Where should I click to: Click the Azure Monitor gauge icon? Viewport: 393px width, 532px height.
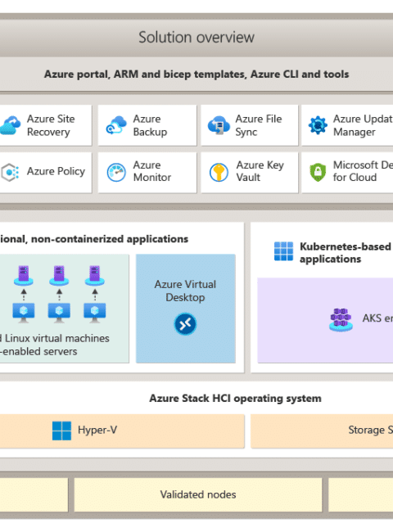116,173
